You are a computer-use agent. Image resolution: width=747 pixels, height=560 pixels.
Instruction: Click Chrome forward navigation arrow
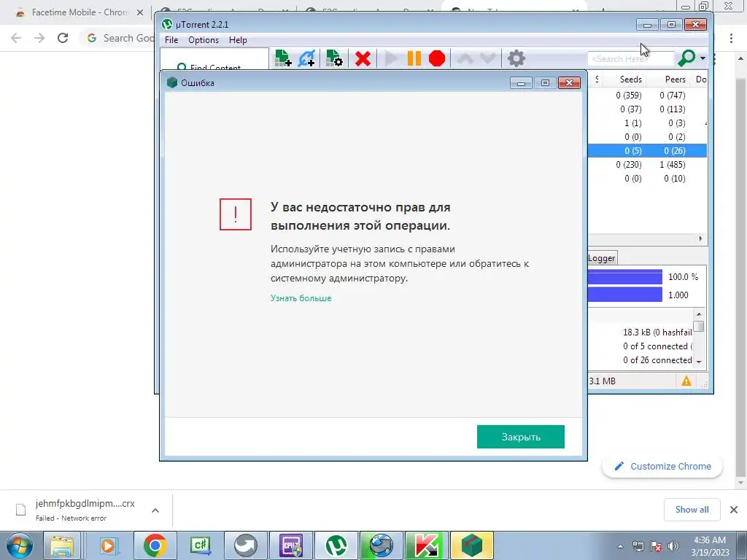point(39,38)
